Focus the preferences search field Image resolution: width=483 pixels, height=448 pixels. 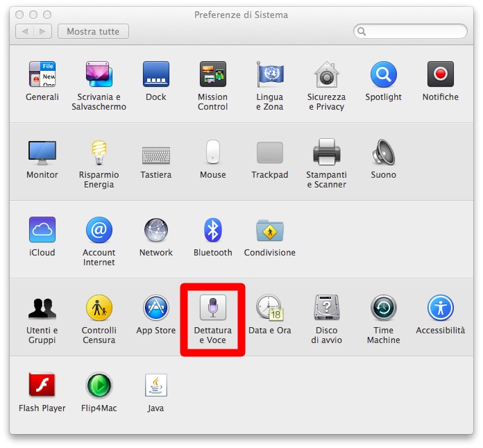410,31
